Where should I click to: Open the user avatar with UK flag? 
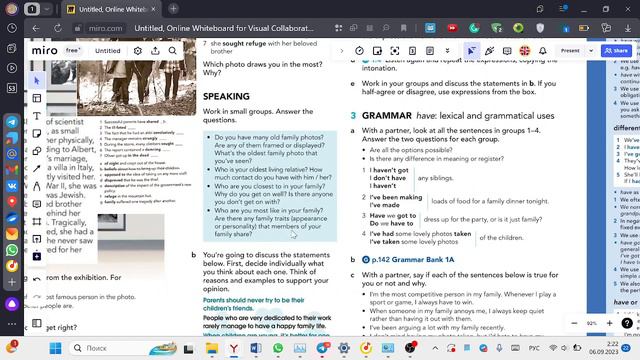click(525, 51)
